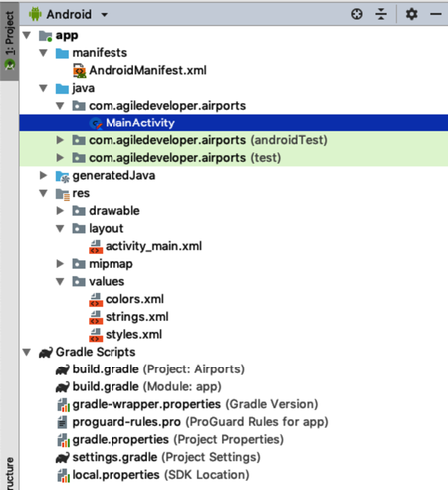448x490 pixels.
Task: Click gradle-wrapper.properties file icon
Action: 63,405
